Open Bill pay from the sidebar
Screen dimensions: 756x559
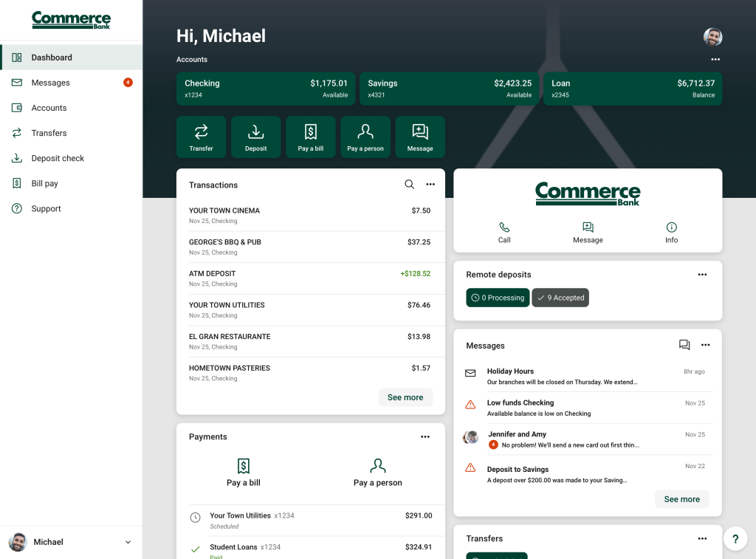click(44, 183)
